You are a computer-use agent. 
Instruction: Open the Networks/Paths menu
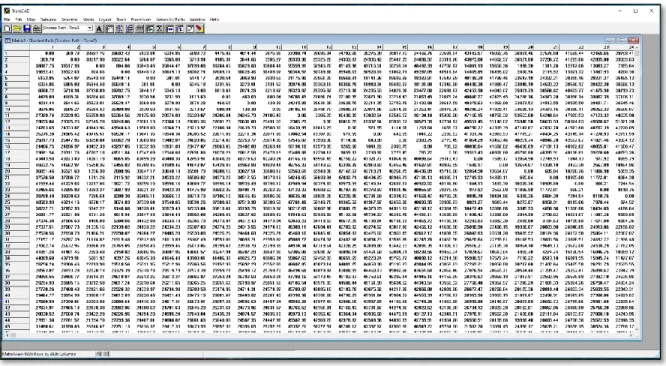pyautogui.click(x=170, y=20)
